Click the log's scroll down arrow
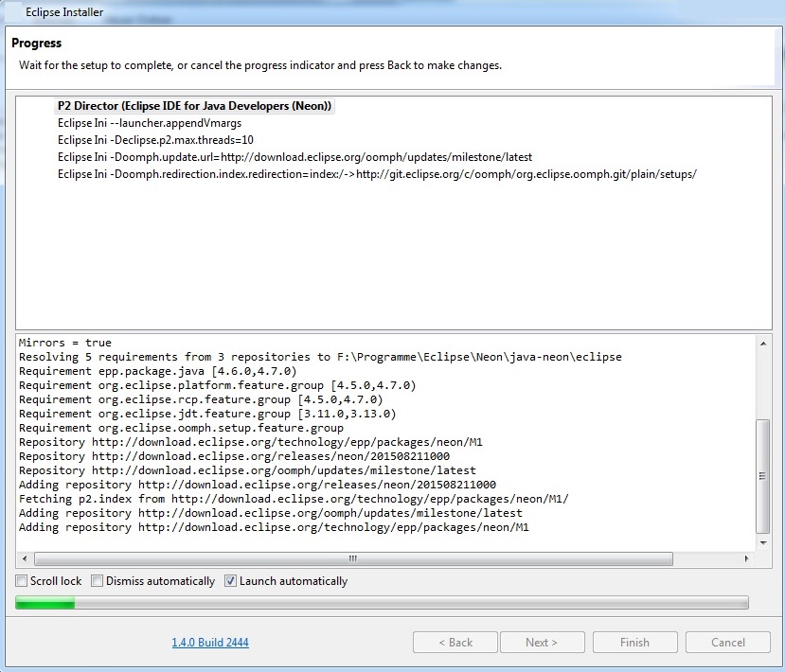 pos(763,543)
